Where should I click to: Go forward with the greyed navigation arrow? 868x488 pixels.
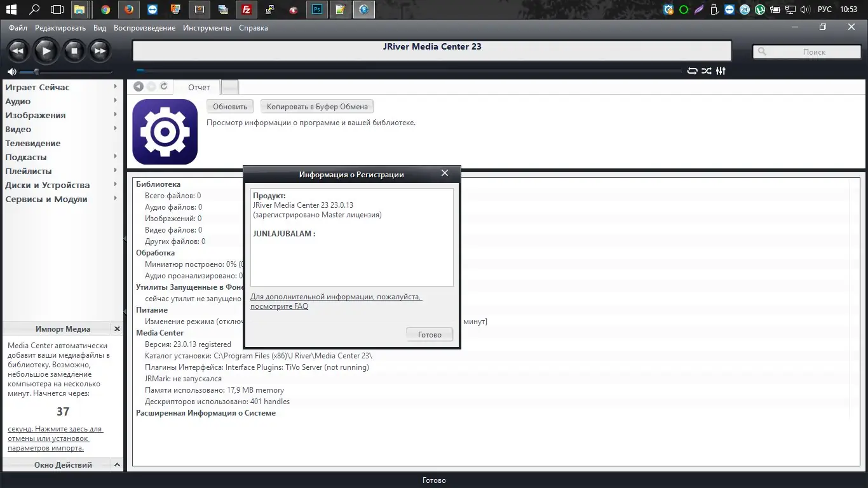pos(151,86)
